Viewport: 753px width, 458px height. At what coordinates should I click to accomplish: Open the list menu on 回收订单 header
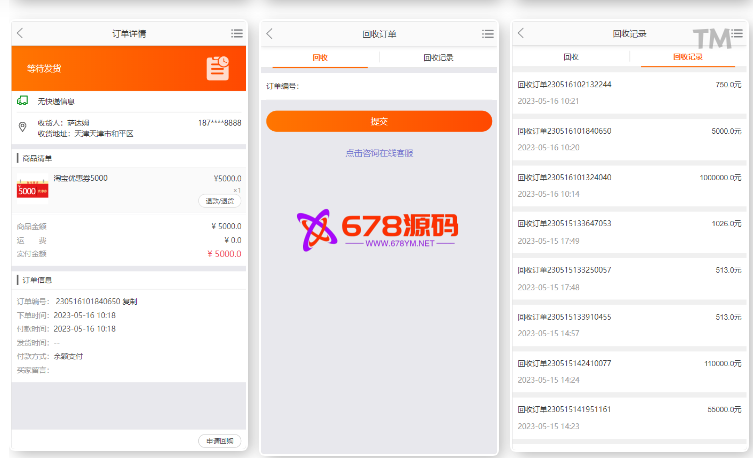[x=486, y=33]
